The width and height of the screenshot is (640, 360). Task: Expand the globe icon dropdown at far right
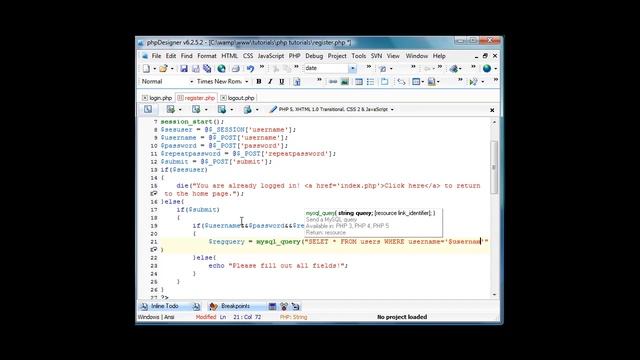coord(496,69)
